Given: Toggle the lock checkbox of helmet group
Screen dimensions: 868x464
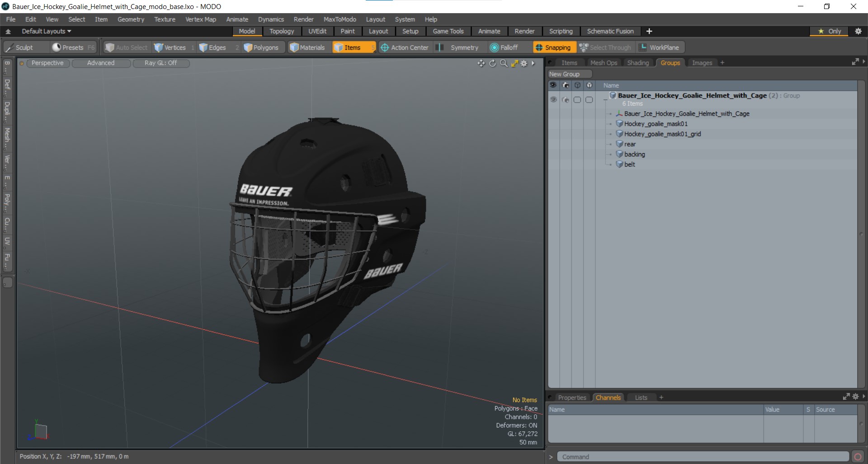Looking at the screenshot, I should 577,99.
